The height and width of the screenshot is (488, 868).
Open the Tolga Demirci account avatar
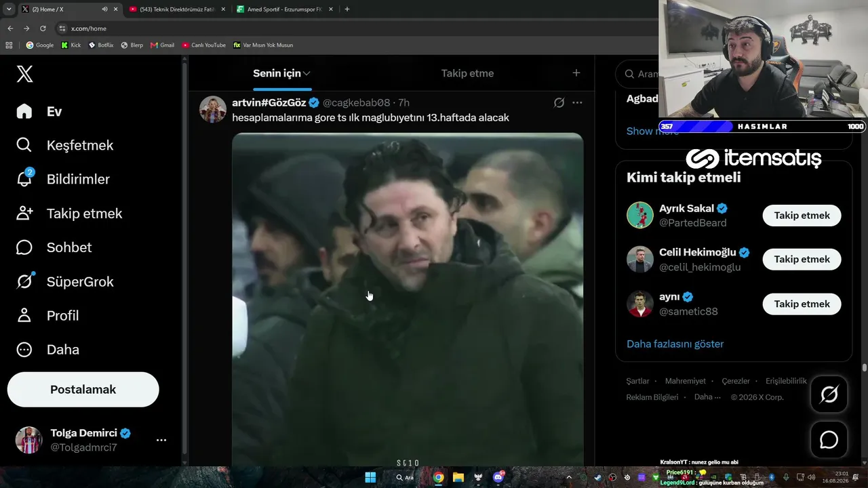(28, 440)
